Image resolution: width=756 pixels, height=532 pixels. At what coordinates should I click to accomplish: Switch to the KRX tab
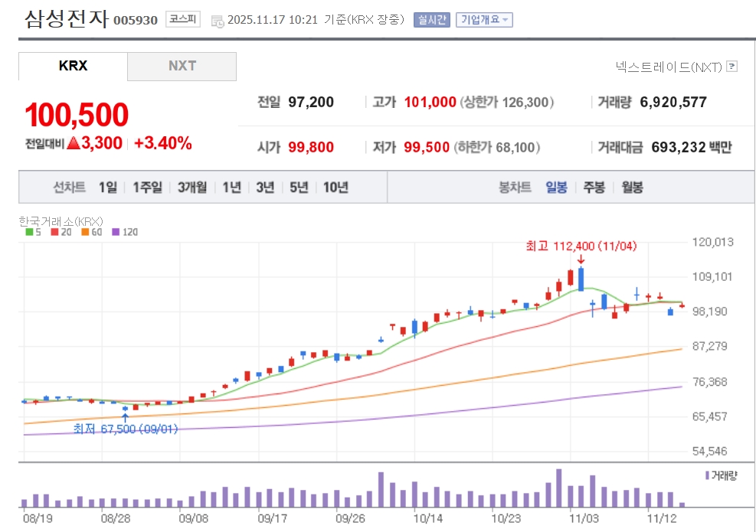pyautogui.click(x=73, y=67)
